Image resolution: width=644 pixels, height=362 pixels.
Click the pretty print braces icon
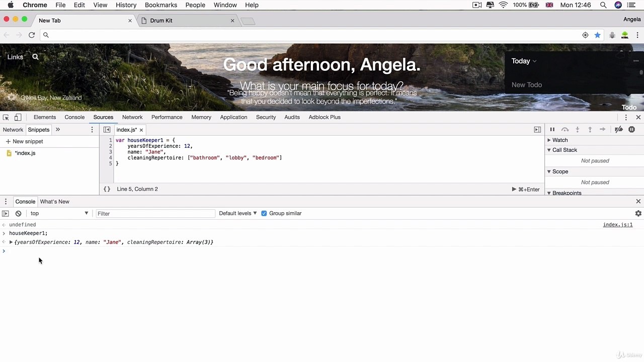107,189
